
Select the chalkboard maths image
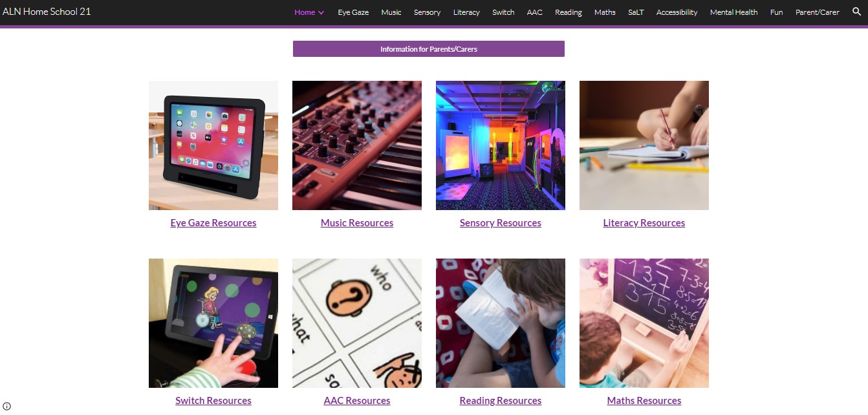point(644,323)
